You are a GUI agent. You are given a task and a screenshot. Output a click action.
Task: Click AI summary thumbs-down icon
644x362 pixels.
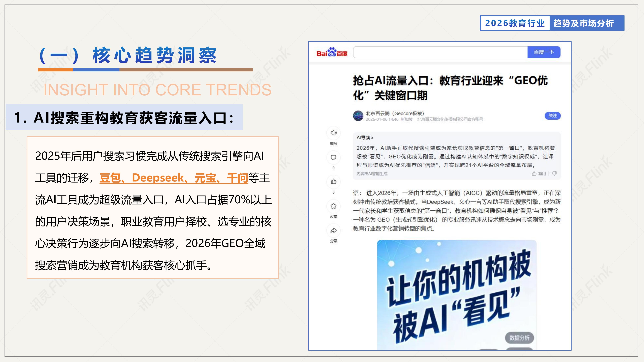point(554,173)
